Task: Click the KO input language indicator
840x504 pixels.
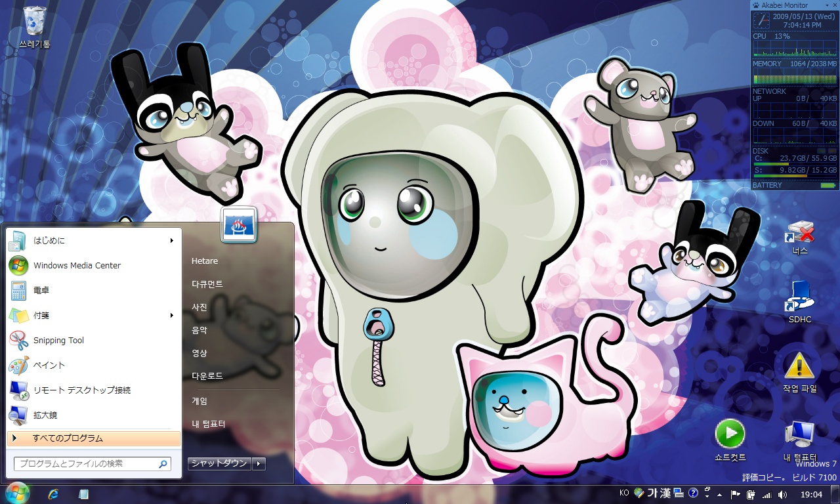Action: tap(624, 493)
